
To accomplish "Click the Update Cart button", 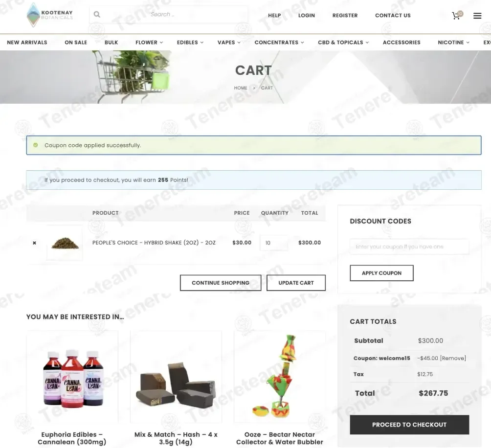I will coord(296,283).
